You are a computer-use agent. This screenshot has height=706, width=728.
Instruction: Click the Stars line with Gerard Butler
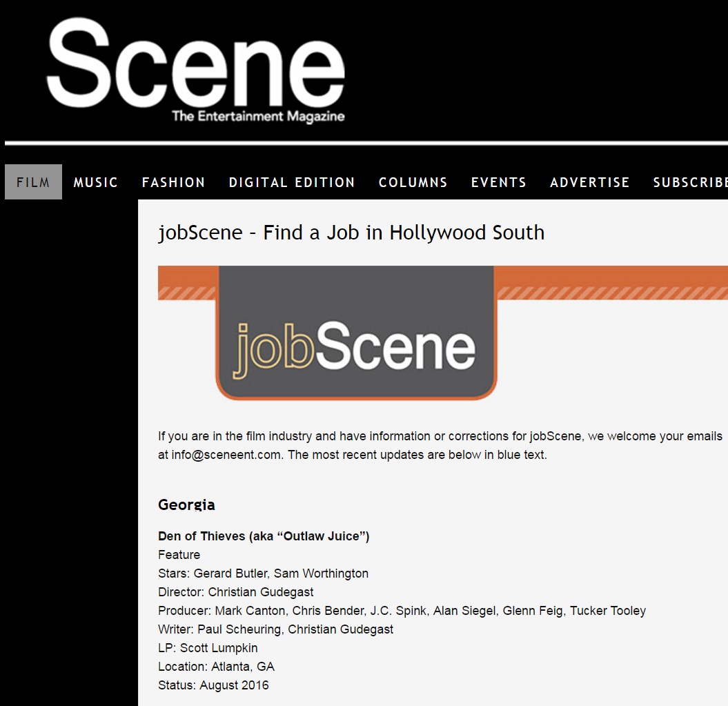click(263, 573)
